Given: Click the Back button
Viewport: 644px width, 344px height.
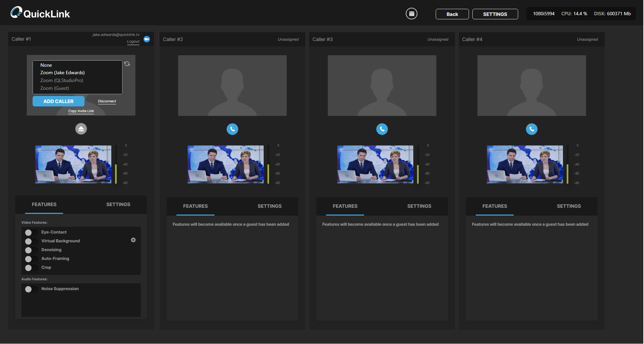Looking at the screenshot, I should point(452,14).
